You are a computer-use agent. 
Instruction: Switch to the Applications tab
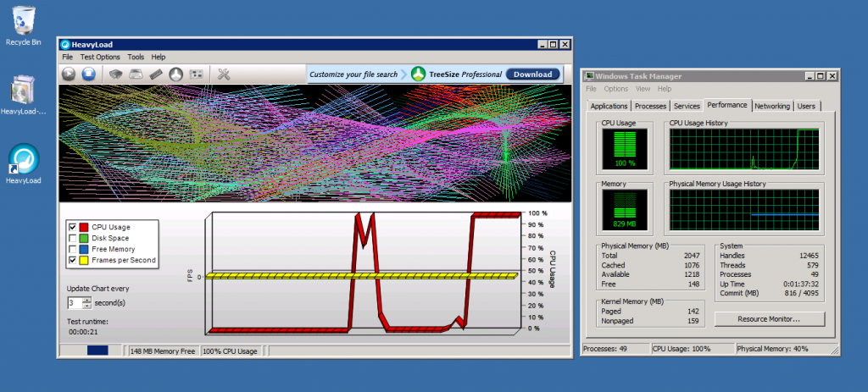pos(609,106)
